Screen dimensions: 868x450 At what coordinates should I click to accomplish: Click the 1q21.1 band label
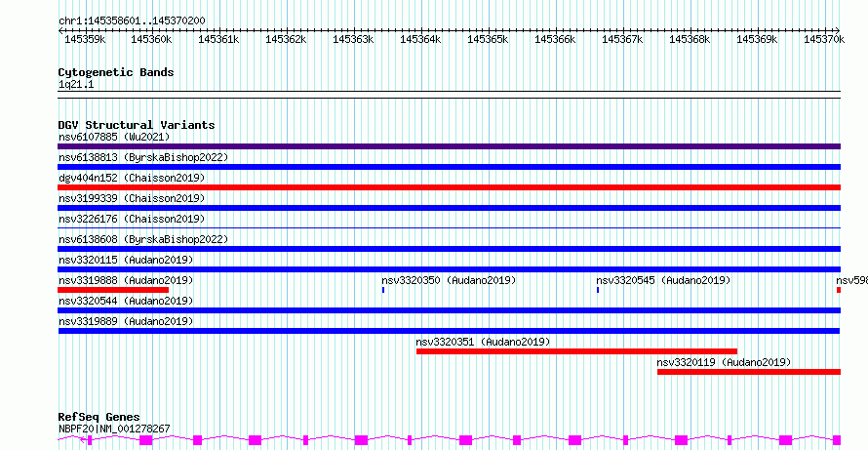click(x=76, y=85)
